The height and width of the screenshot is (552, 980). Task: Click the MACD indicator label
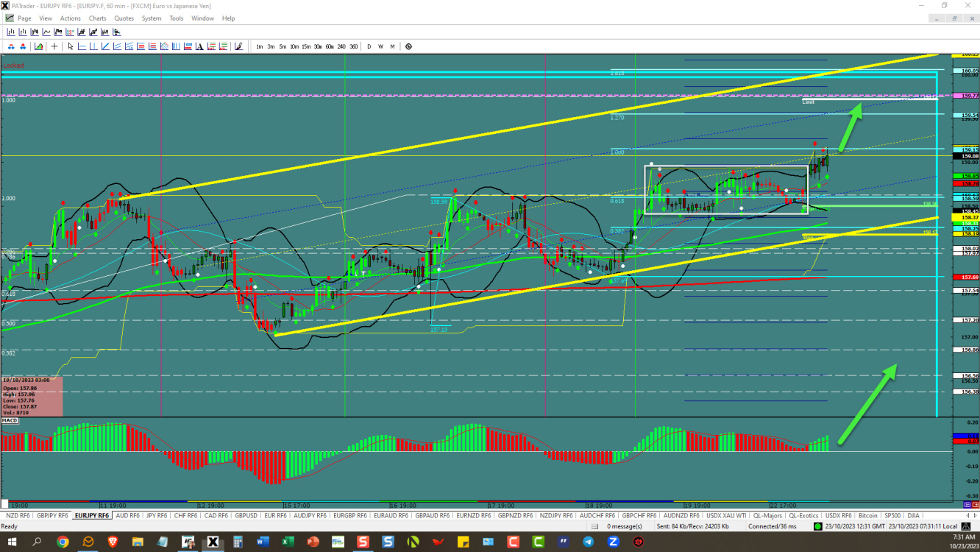click(10, 420)
